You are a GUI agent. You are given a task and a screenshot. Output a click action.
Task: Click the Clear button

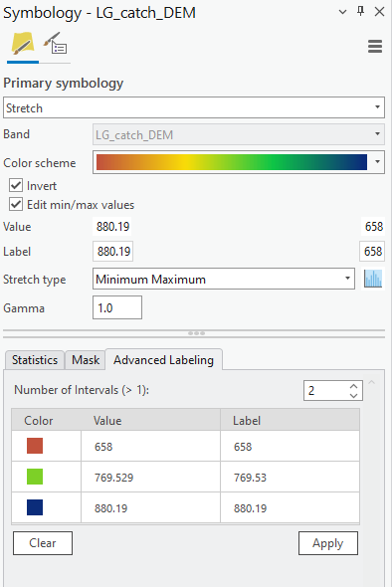(x=43, y=543)
